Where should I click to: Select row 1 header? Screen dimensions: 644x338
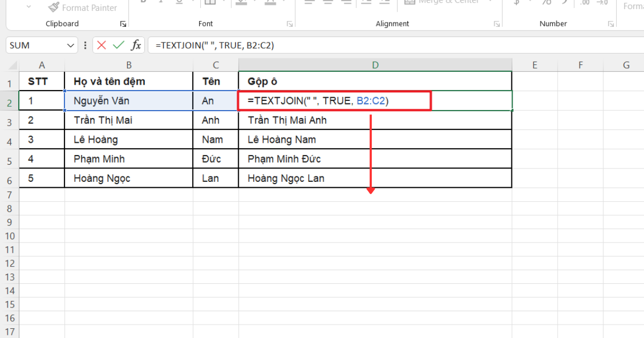tap(10, 82)
